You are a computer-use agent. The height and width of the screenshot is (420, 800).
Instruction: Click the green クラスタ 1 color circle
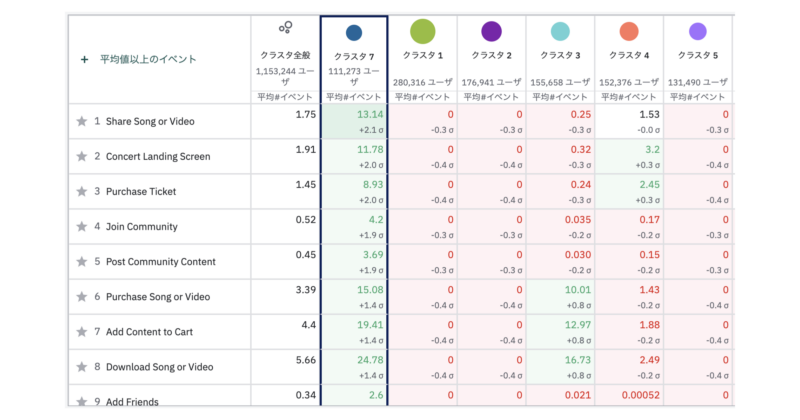[x=422, y=31]
